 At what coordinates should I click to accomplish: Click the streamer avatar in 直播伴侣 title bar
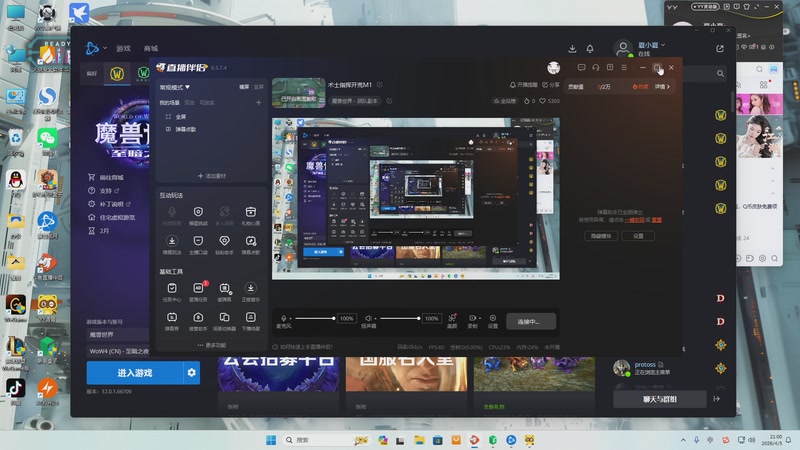pos(554,67)
